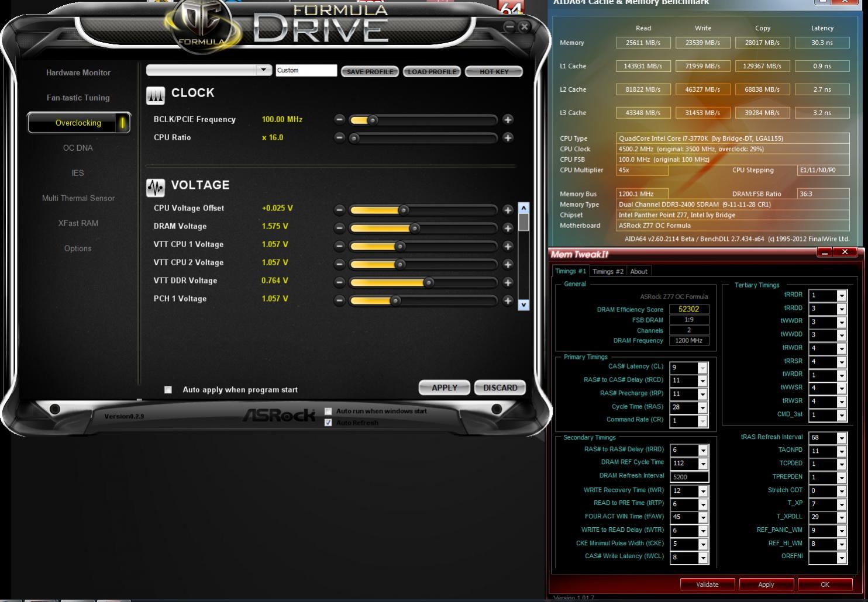Decrease CPU Ratio with minus icon
Viewport: 868px width, 602px height.
[x=339, y=138]
